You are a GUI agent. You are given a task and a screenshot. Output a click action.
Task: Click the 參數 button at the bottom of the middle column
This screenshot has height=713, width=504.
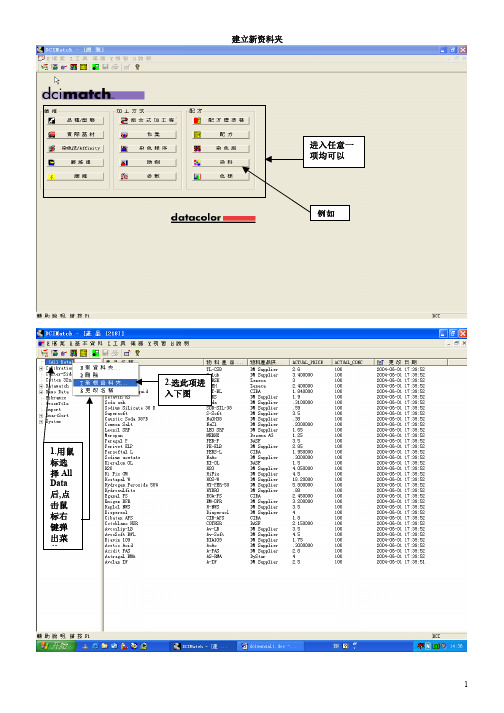pos(148,176)
